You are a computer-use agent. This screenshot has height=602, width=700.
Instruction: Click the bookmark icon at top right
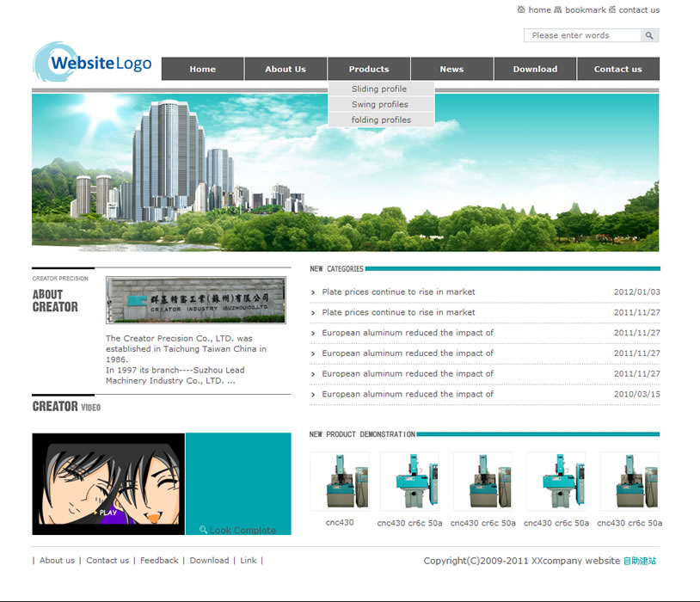[x=558, y=9]
